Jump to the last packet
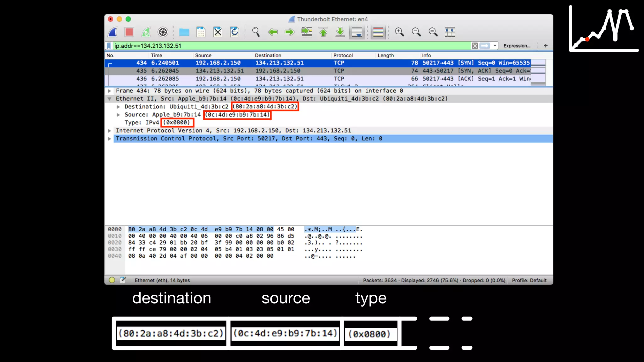Screen dimensions: 644x362 click(340, 32)
